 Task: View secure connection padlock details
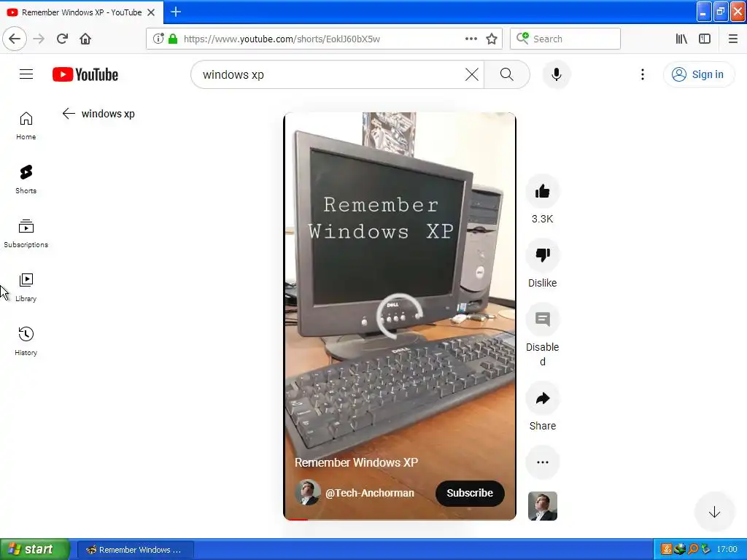[173, 39]
